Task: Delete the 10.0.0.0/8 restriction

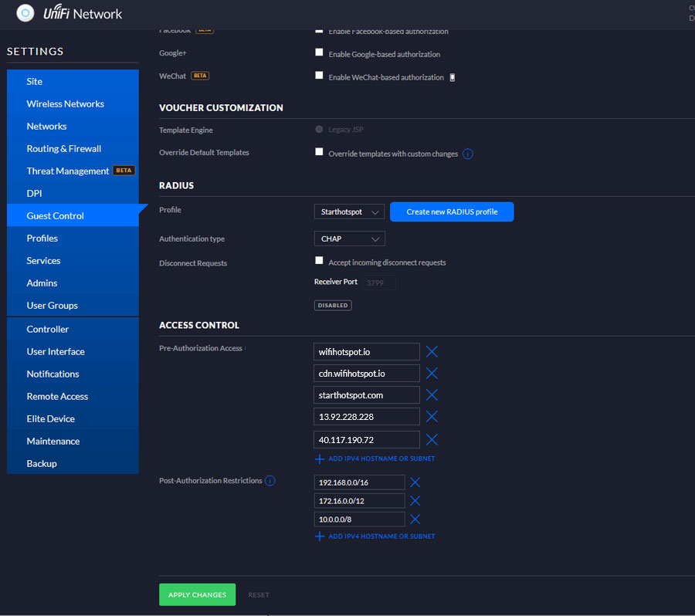Action: coord(415,520)
